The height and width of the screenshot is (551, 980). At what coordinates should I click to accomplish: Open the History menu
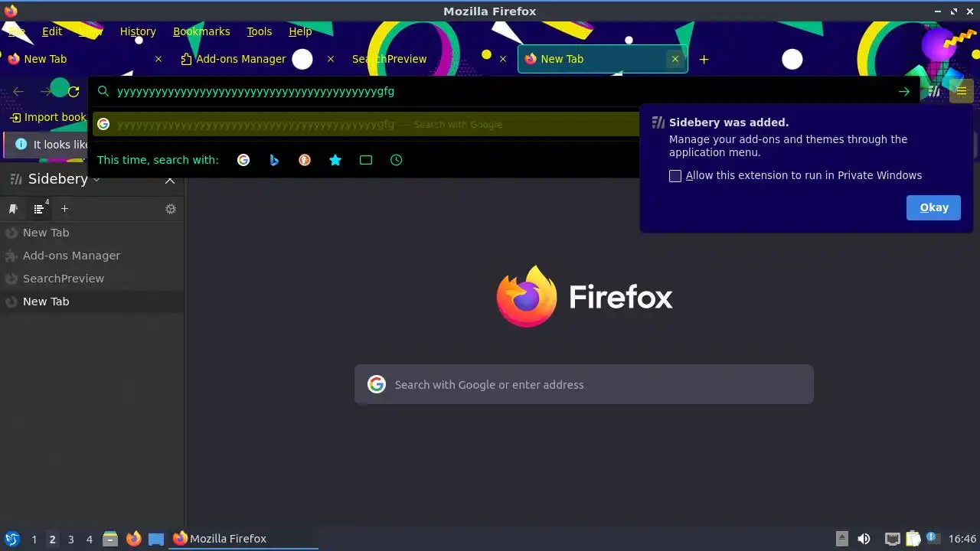[138, 31]
